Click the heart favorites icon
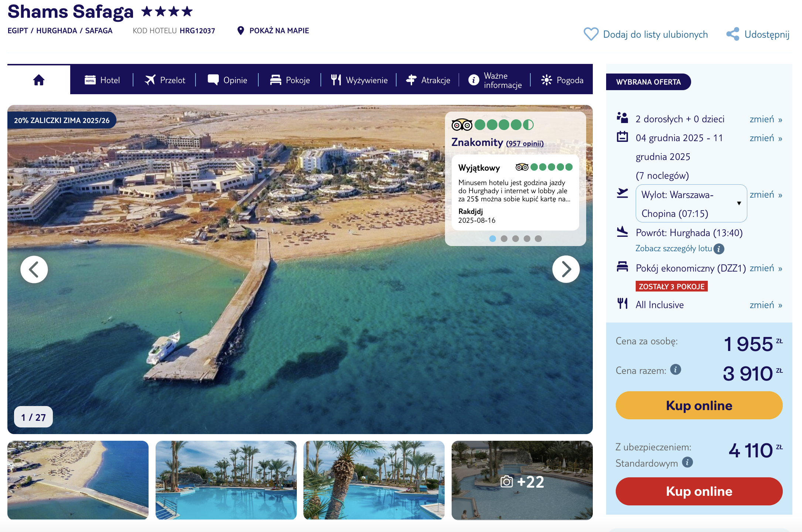The width and height of the screenshot is (802, 532). [591, 34]
